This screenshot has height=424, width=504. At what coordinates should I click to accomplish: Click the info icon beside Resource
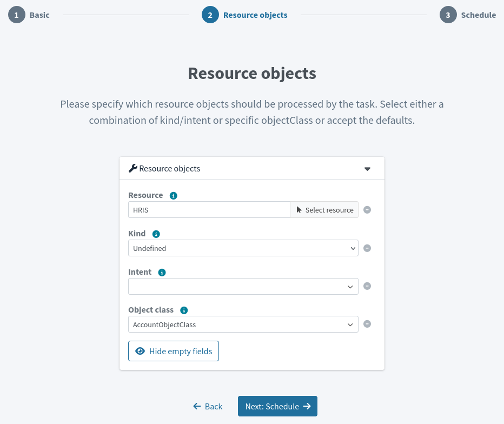(x=173, y=195)
